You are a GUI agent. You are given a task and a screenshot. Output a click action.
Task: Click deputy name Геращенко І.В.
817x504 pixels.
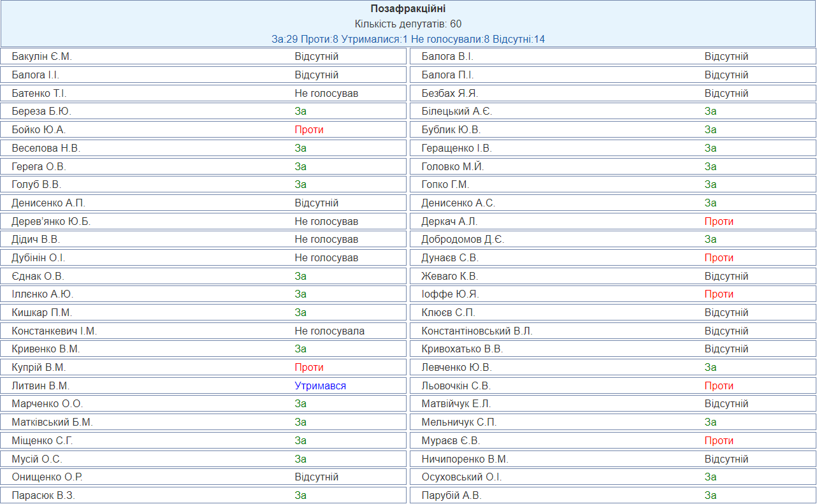(457, 148)
